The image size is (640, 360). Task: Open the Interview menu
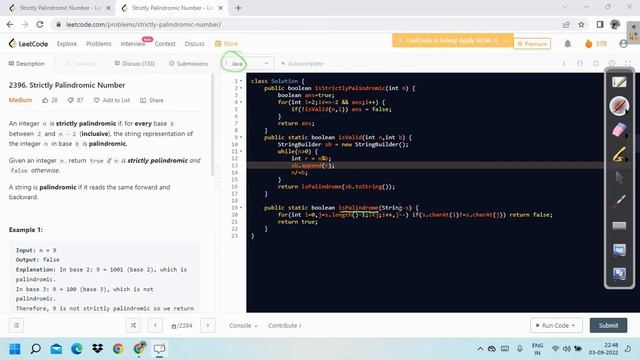point(133,44)
